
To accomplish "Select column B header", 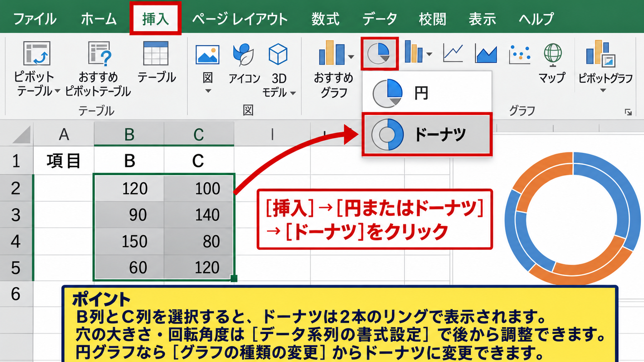I will pos(129,134).
